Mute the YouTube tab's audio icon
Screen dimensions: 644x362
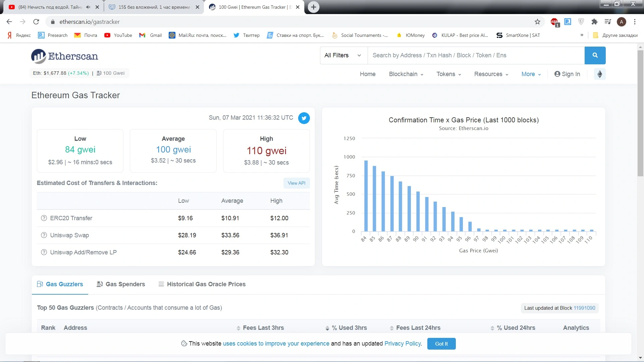click(88, 7)
